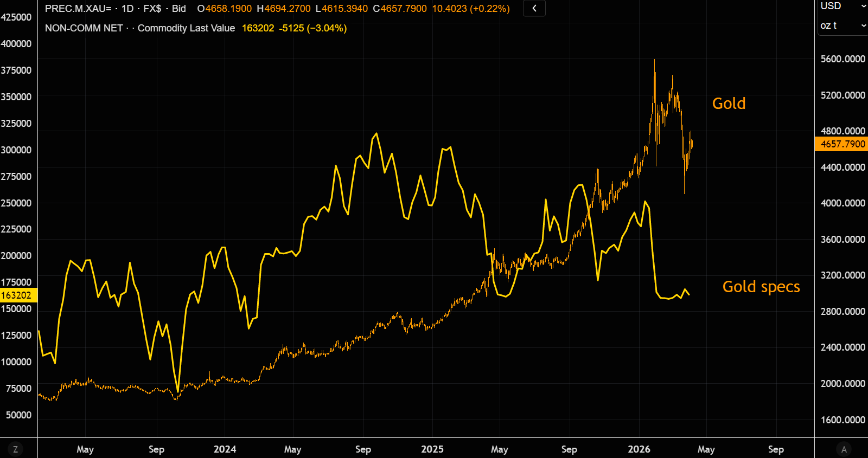868x458 pixels.
Task: Click the 1D interval in the legend
Action: [x=127, y=9]
